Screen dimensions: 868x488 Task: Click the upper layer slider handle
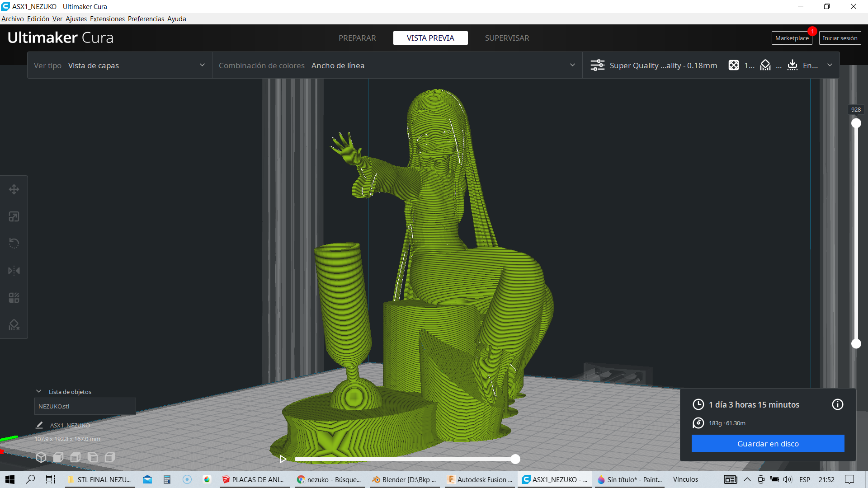[856, 123]
